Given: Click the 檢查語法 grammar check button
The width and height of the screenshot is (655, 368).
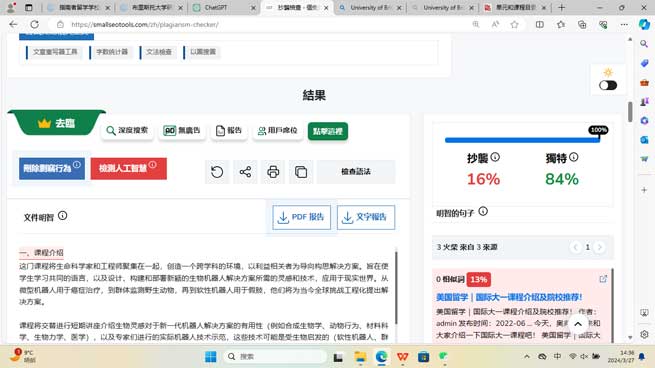Looking at the screenshot, I should pyautogui.click(x=356, y=172).
